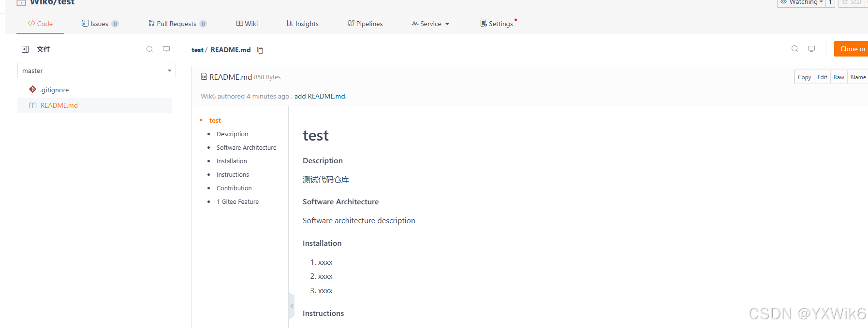Click the monitor icon near Clone button
Viewport: 868px width, 328px height.
(811, 49)
